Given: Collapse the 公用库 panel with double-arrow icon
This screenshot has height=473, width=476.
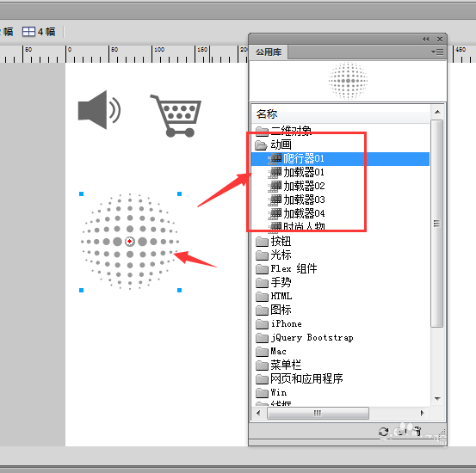Looking at the screenshot, I should pyautogui.click(x=425, y=40).
